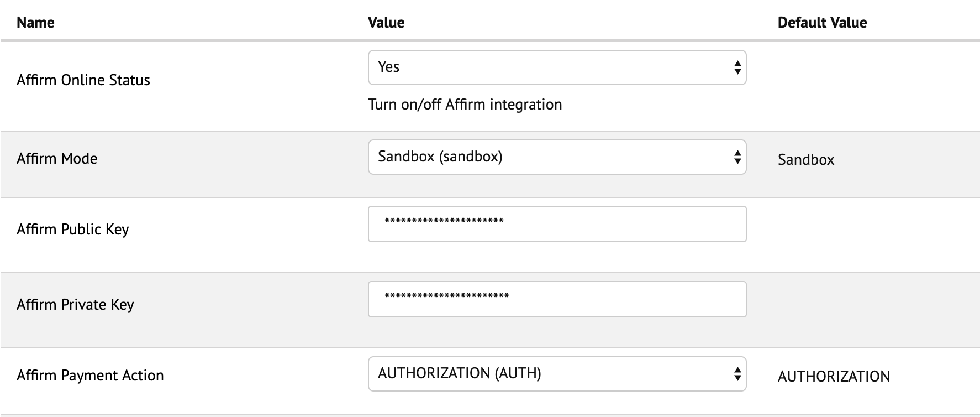Viewport: 980px width, 417px height.
Task: Open the Affirm Payment Action dropdown
Action: (x=556, y=375)
